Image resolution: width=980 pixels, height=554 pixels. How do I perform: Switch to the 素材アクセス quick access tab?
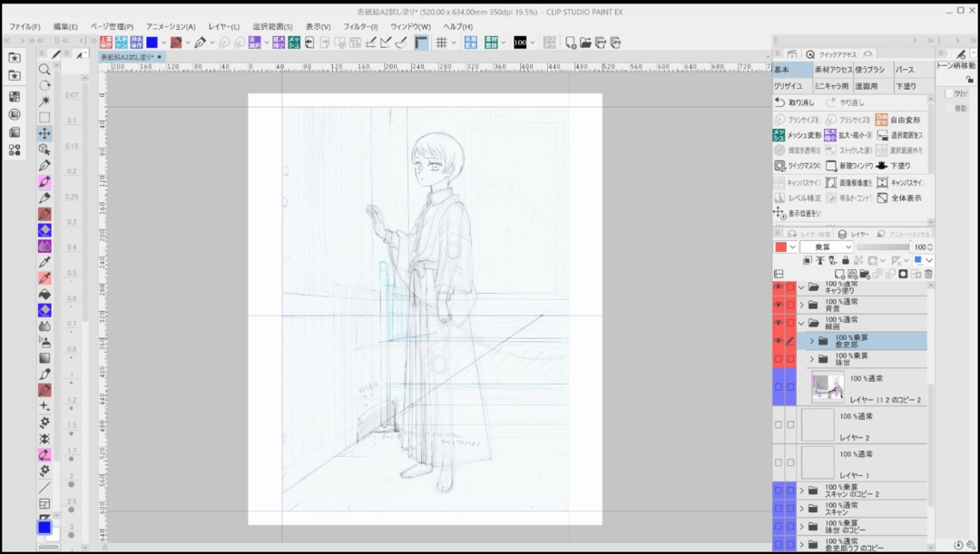pyautogui.click(x=835, y=70)
